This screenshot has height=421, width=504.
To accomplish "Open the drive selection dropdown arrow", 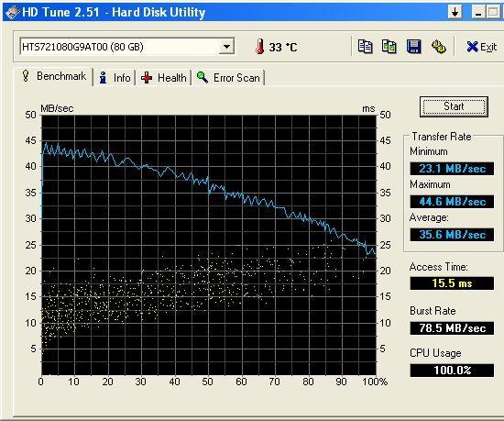I will (x=226, y=47).
